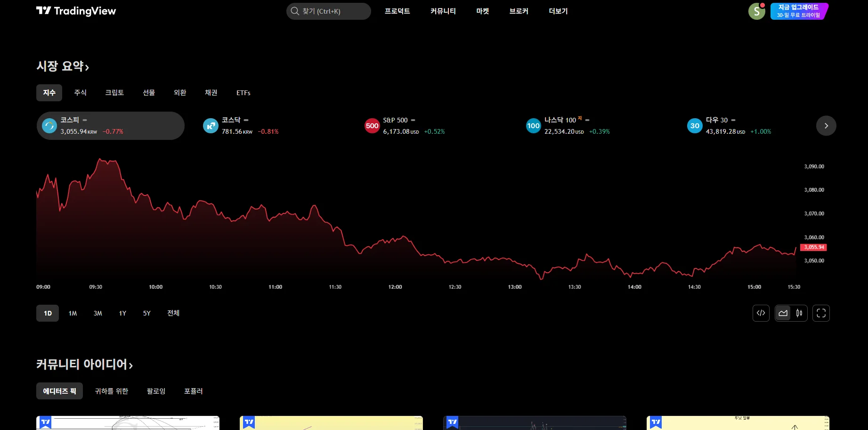Select the 다우 30 index card
This screenshot has height=430, width=868.
click(x=749, y=126)
